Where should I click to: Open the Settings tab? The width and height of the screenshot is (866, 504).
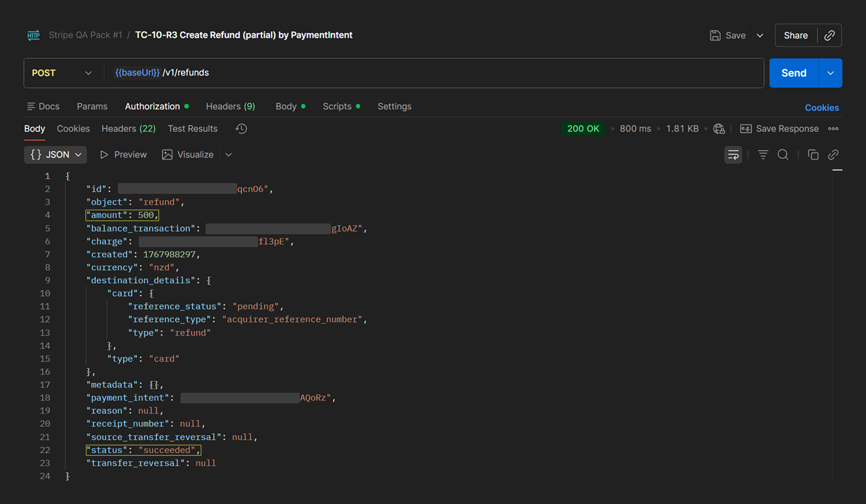[x=394, y=106]
